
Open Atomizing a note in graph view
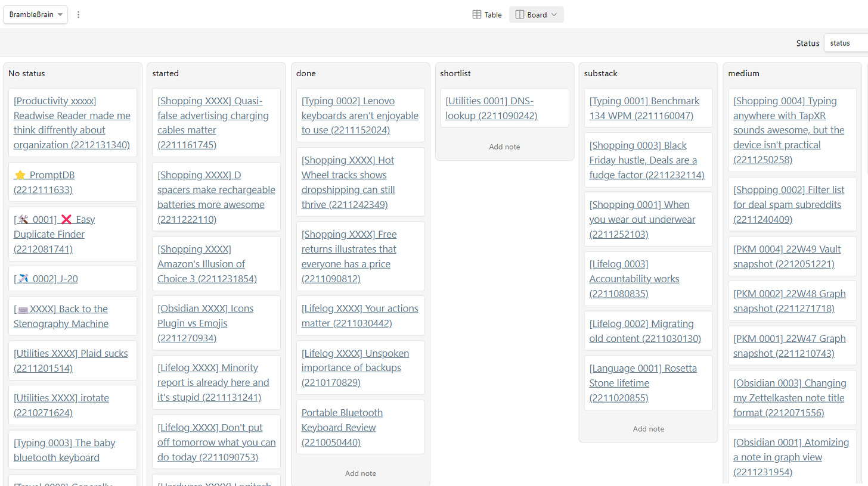pos(792,457)
